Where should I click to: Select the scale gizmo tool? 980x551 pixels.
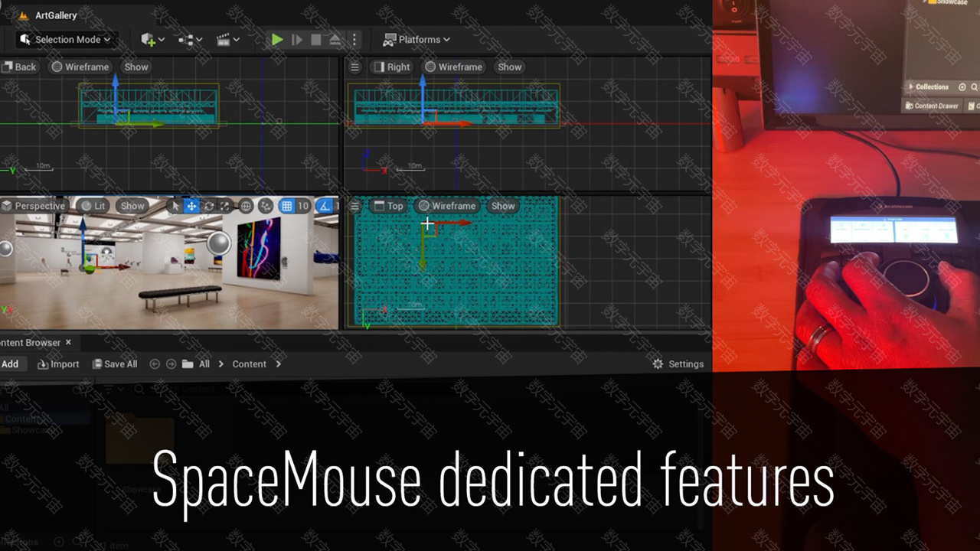pos(225,206)
